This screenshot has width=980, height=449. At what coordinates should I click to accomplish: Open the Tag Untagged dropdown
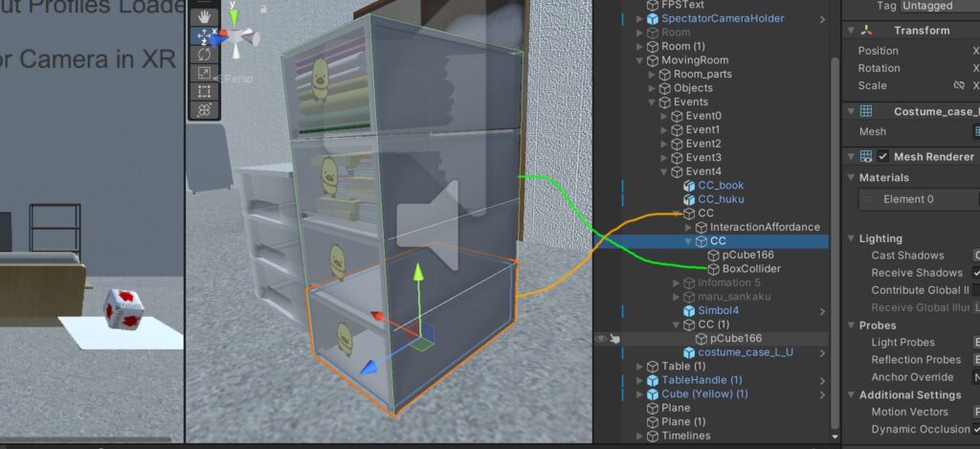940,6
